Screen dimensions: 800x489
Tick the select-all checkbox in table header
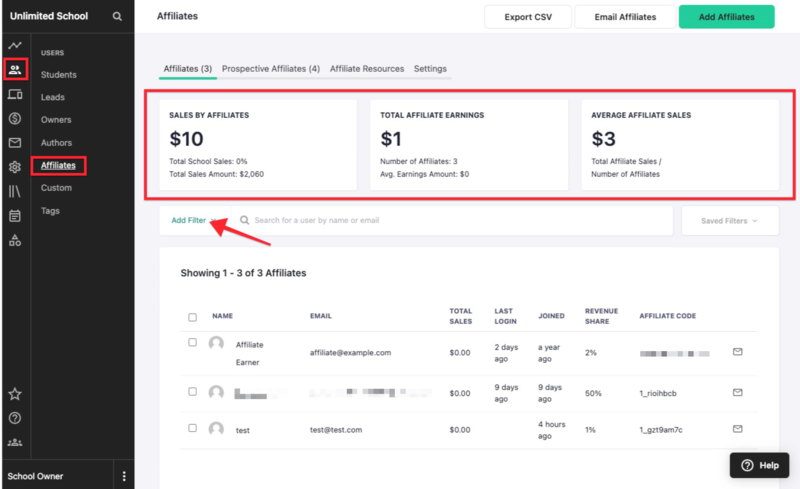coord(192,317)
